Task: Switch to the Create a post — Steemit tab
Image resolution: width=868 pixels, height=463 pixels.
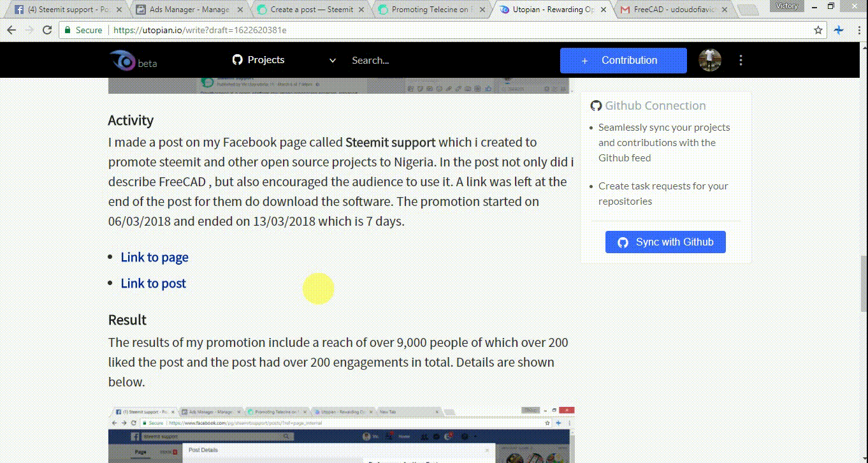Action: [311, 10]
